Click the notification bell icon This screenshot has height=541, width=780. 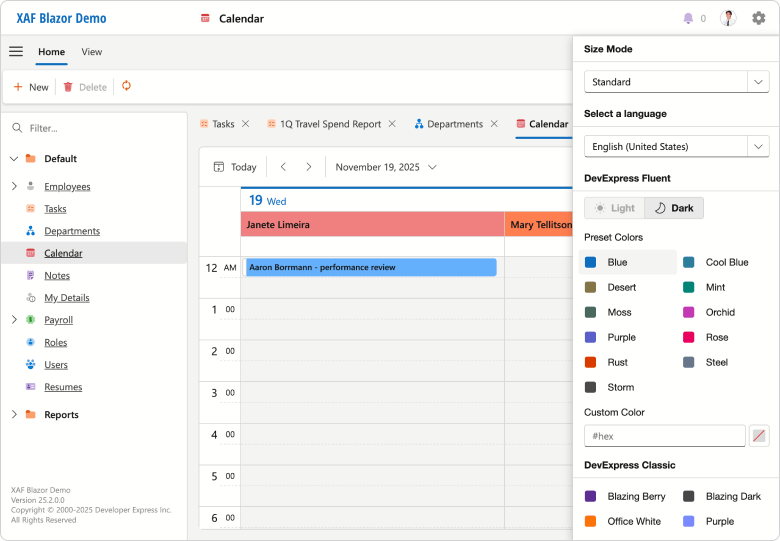pyautogui.click(x=688, y=18)
